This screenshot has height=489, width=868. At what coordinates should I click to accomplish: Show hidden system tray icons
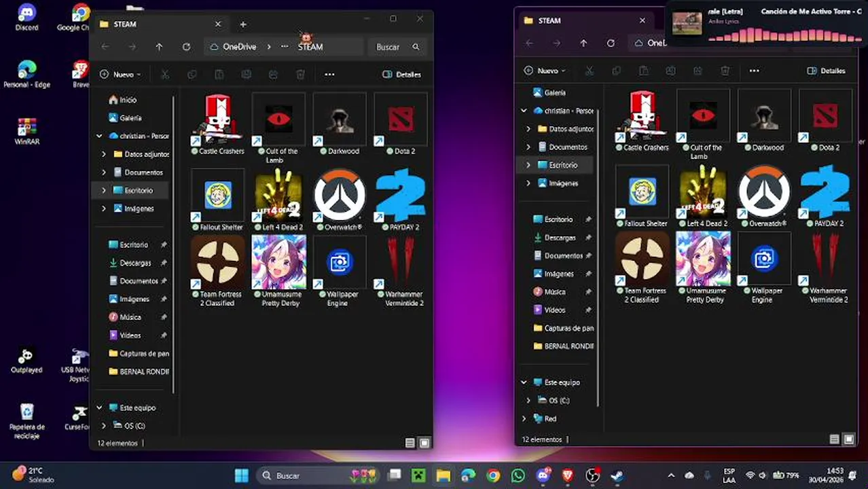coord(671,475)
